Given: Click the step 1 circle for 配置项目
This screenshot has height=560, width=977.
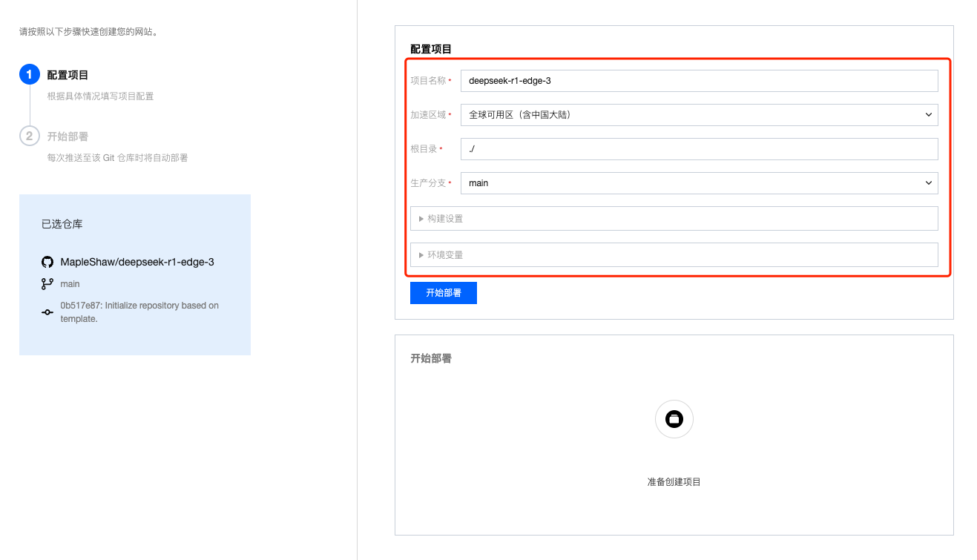Looking at the screenshot, I should (x=29, y=75).
